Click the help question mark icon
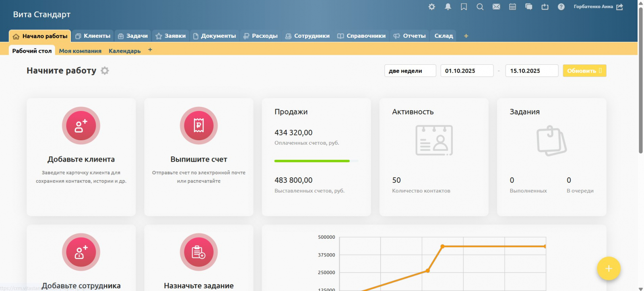 561,7
